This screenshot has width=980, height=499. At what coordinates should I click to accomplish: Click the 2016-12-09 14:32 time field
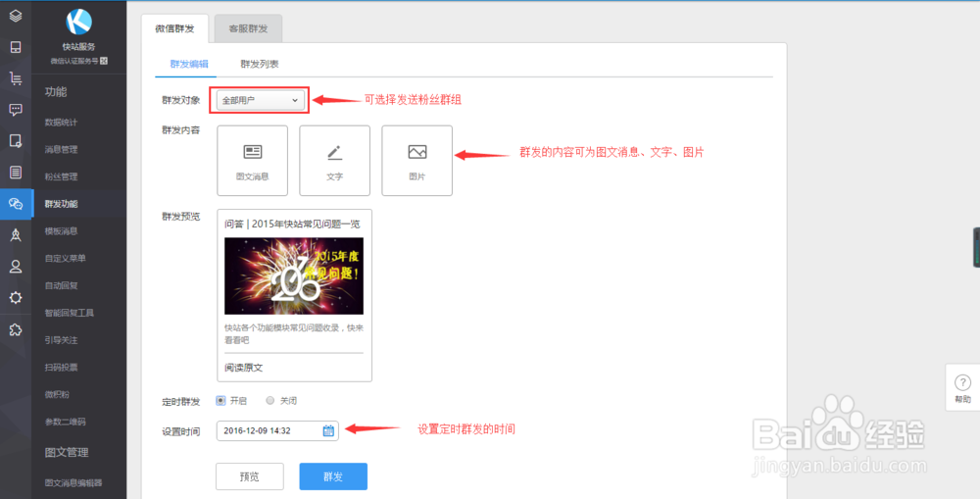tap(277, 430)
